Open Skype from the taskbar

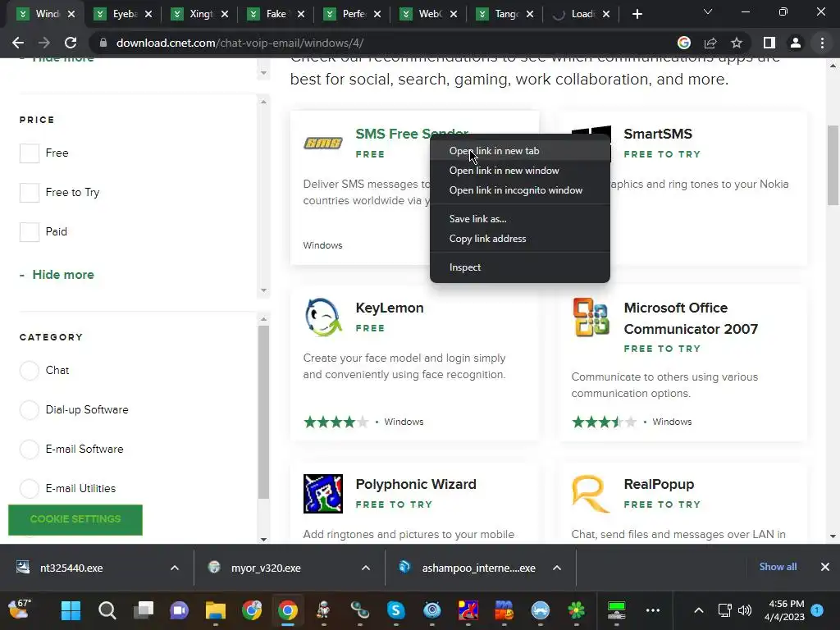pyautogui.click(x=396, y=610)
